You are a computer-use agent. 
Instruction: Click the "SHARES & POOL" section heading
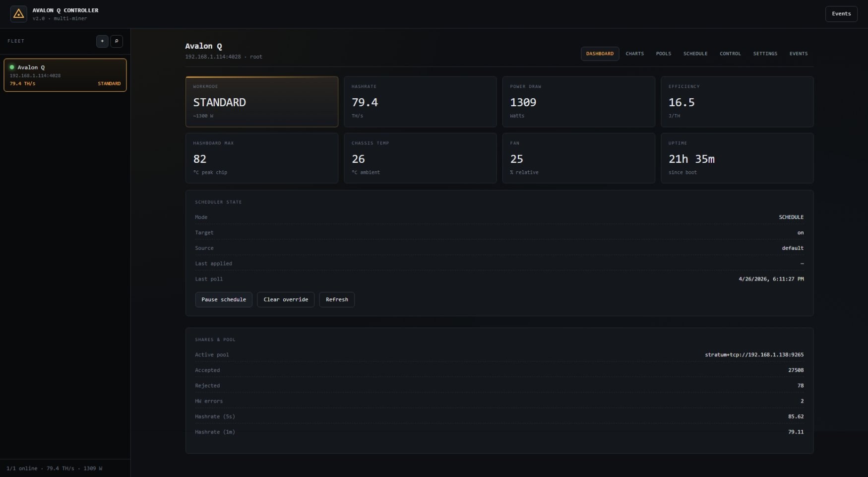click(x=215, y=340)
